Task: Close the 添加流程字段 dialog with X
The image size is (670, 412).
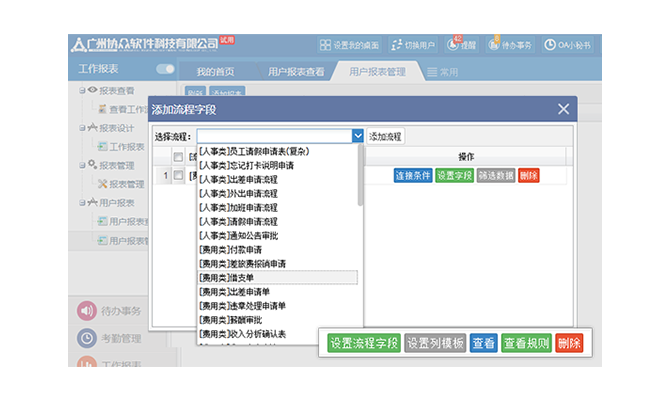Action: point(563,109)
